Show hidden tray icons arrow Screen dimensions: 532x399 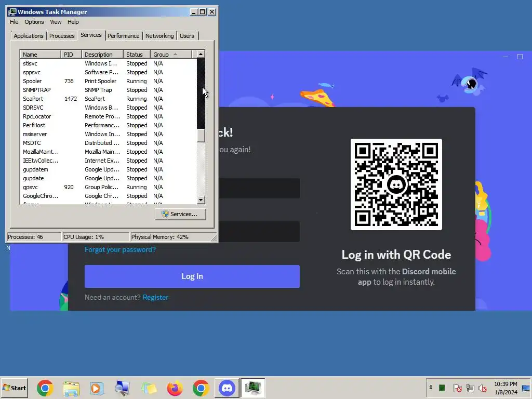pyautogui.click(x=431, y=388)
